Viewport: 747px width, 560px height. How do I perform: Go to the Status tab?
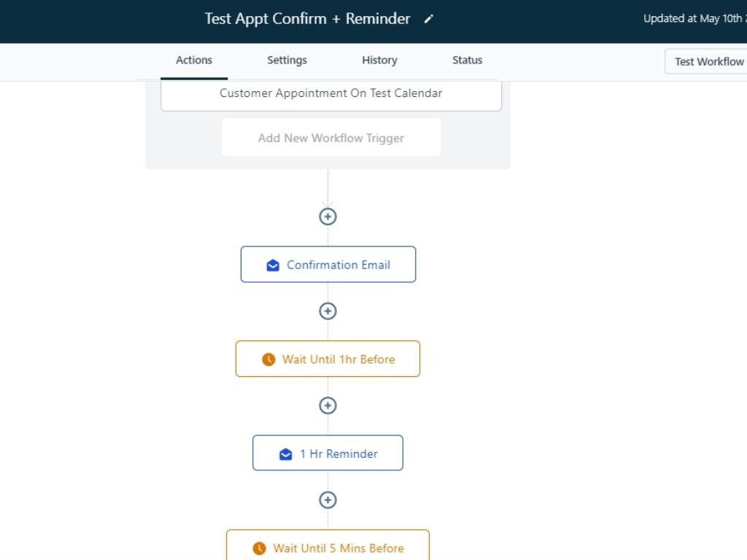(468, 61)
